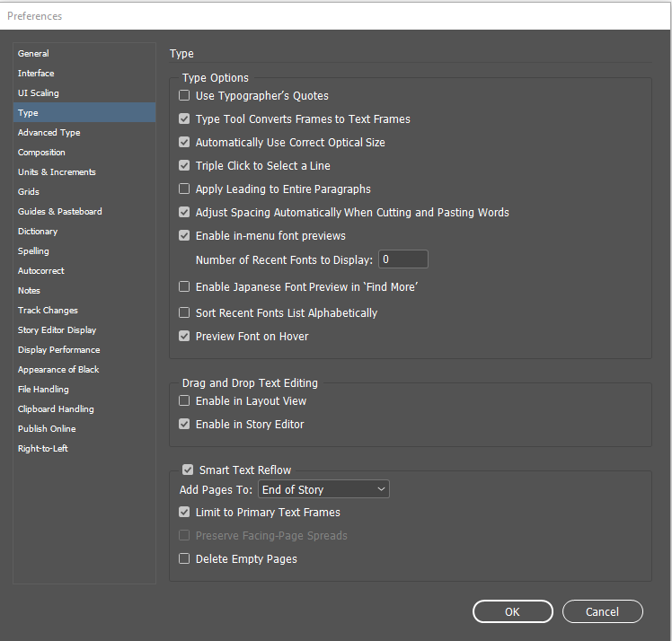Open the Advanced Type preferences
Screen dimensions: 672x641
click(x=49, y=133)
